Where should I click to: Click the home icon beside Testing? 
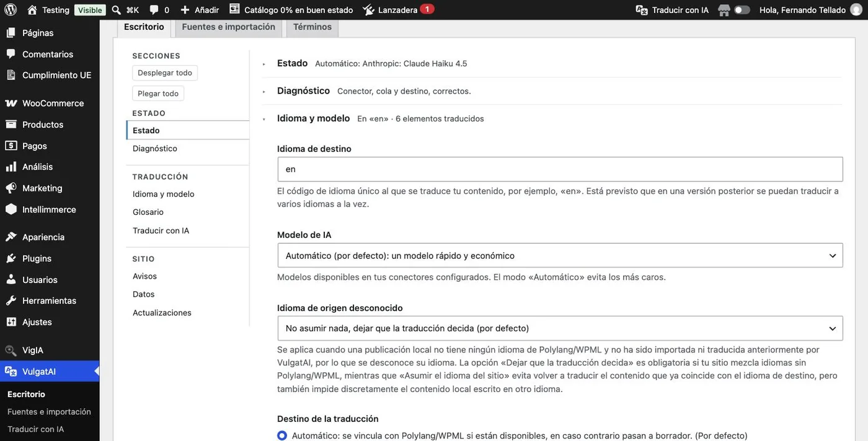pos(32,10)
